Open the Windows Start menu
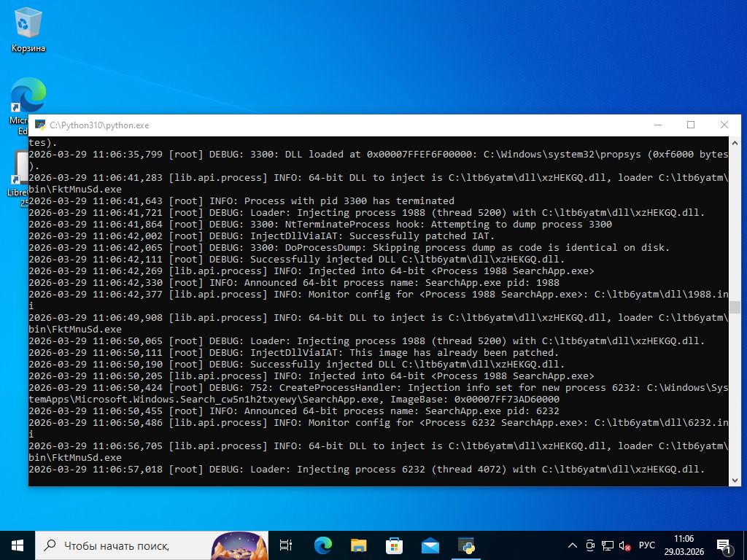Image resolution: width=747 pixels, height=560 pixels. (x=18, y=545)
